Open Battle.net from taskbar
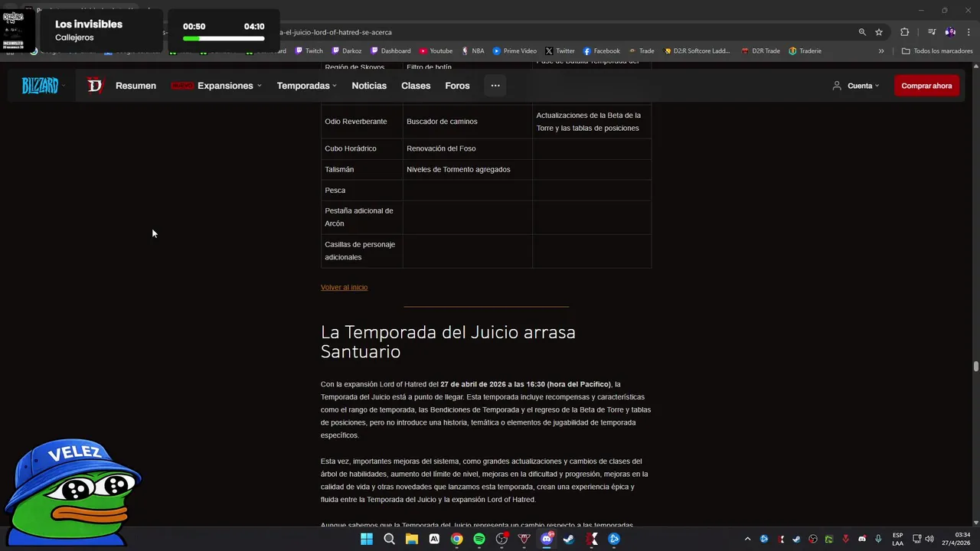The image size is (980, 551). (x=614, y=539)
